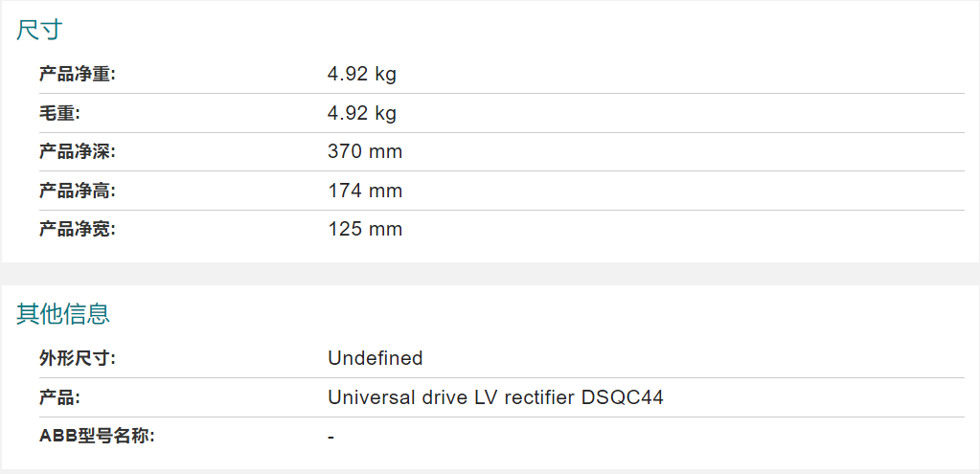Select the 产品净深 label
The height and width of the screenshot is (474, 980).
point(79,151)
